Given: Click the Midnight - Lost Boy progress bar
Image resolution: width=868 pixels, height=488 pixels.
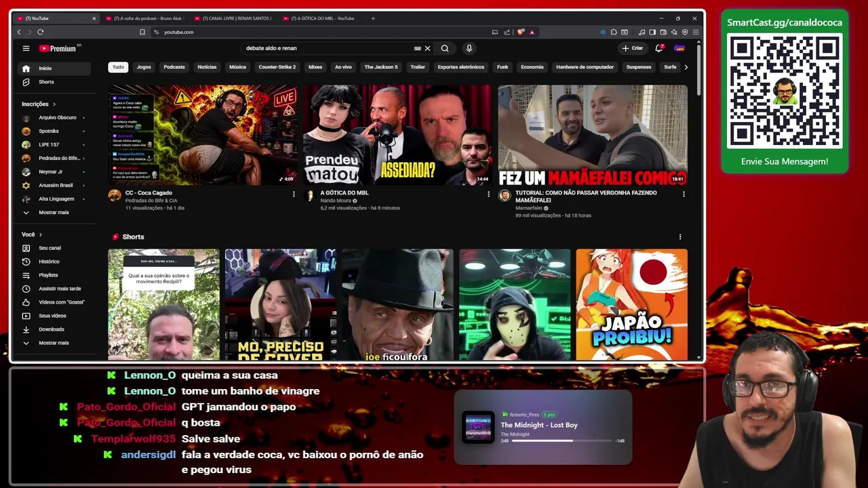Looking at the screenshot, I should tap(562, 441).
